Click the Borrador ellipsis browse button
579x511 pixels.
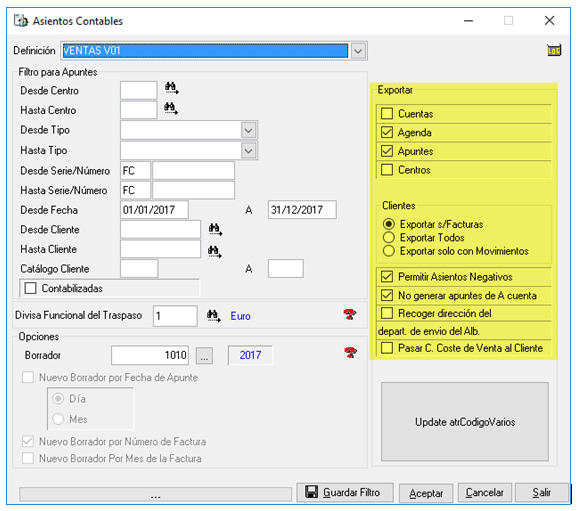click(204, 356)
